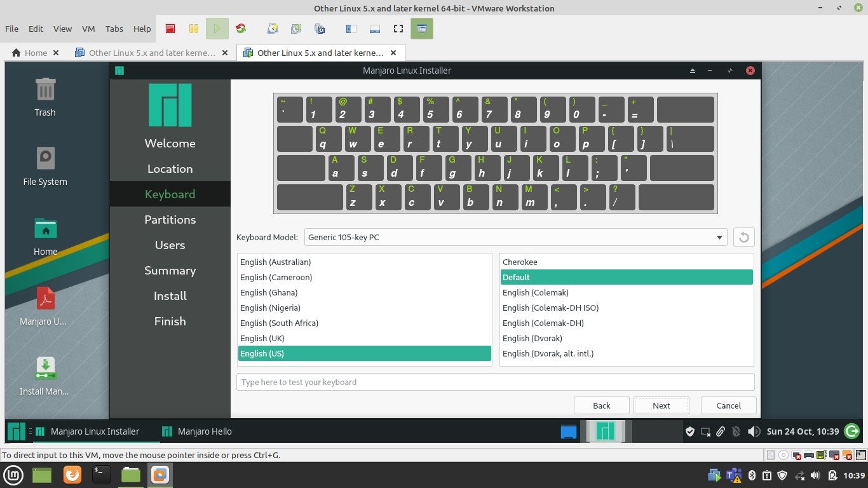Choose English (Dvorak, alt. intl.) variant

click(x=627, y=353)
